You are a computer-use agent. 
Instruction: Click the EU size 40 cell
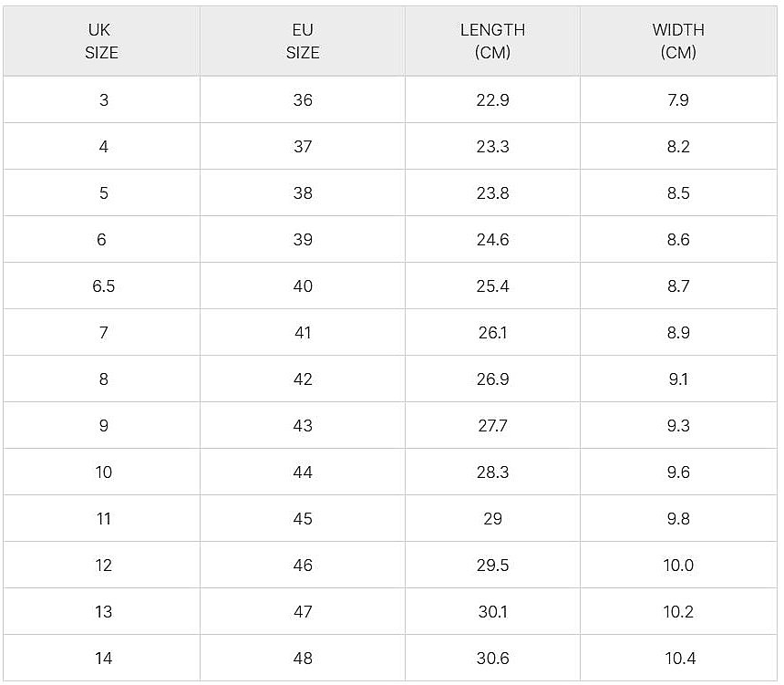[x=303, y=285]
